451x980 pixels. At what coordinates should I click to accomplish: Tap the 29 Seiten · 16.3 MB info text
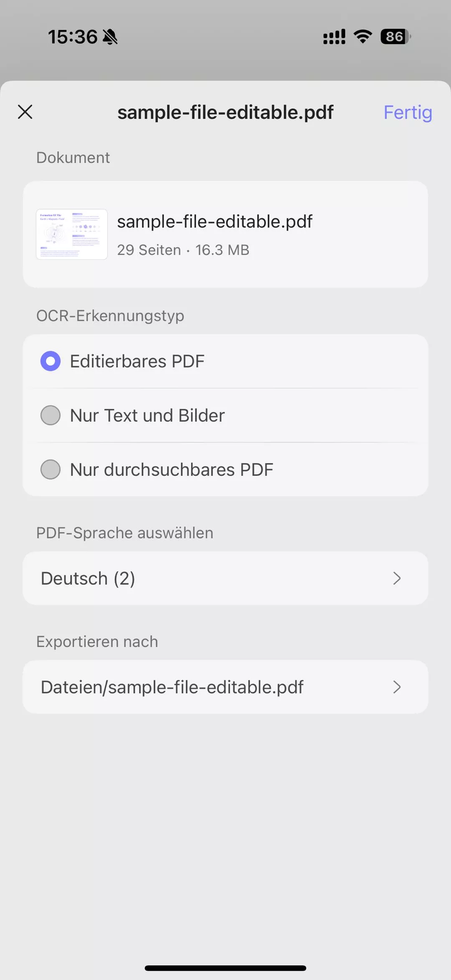183,250
